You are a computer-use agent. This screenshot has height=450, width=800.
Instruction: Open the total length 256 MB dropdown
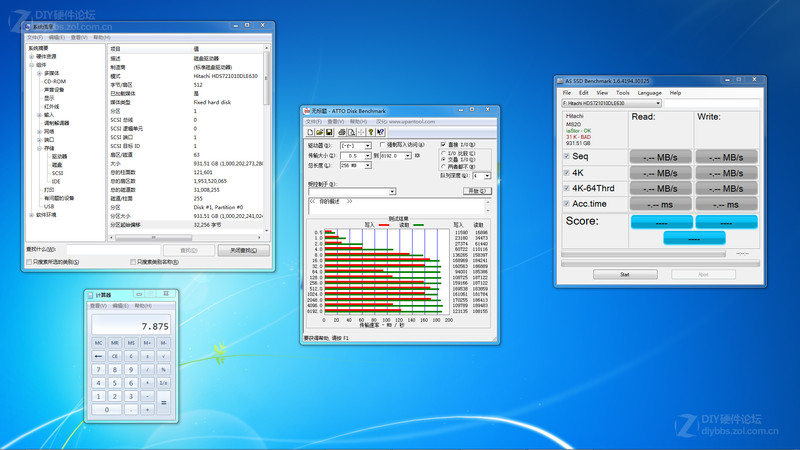coord(367,165)
